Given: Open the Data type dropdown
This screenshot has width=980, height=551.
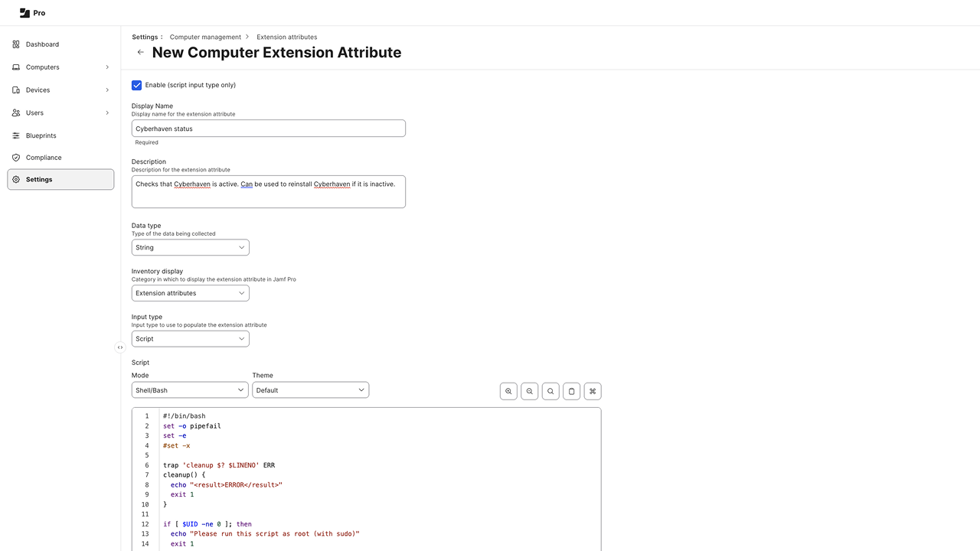Looking at the screenshot, I should tap(190, 248).
